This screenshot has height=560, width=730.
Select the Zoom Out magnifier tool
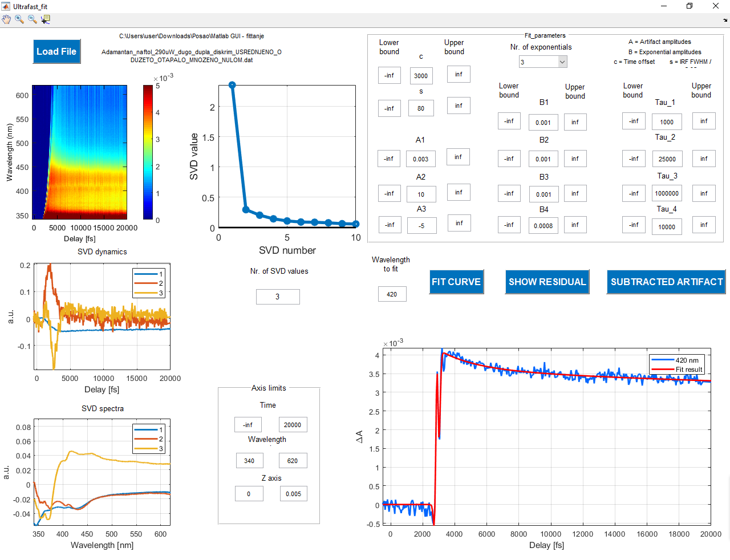32,19
